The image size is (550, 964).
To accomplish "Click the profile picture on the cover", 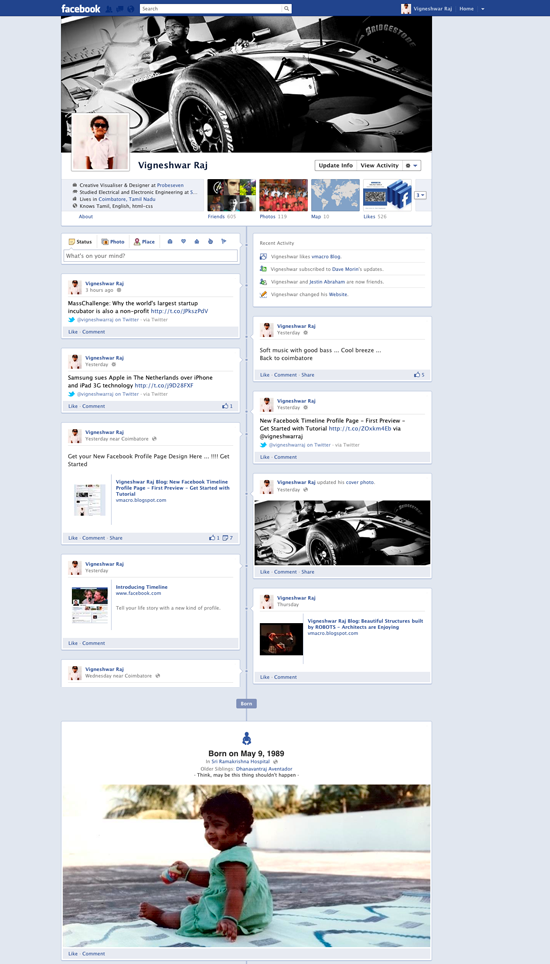I will pos(100,142).
